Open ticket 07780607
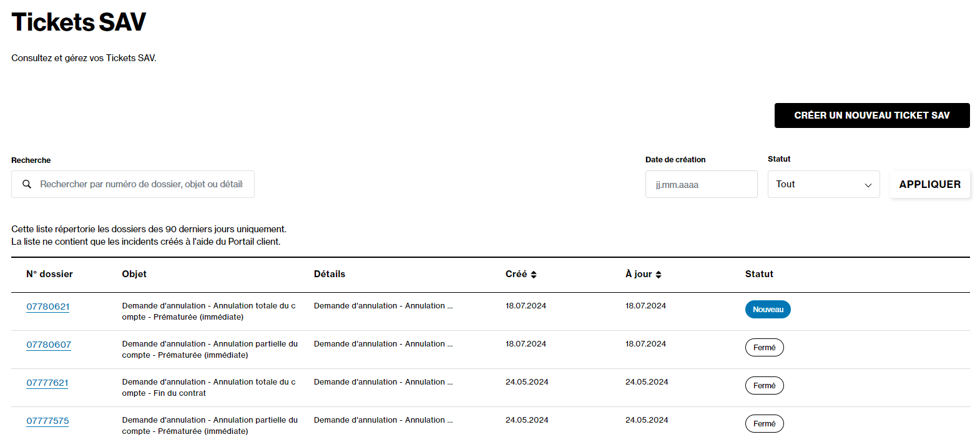Viewport: 980px width, 442px height. pos(49,345)
